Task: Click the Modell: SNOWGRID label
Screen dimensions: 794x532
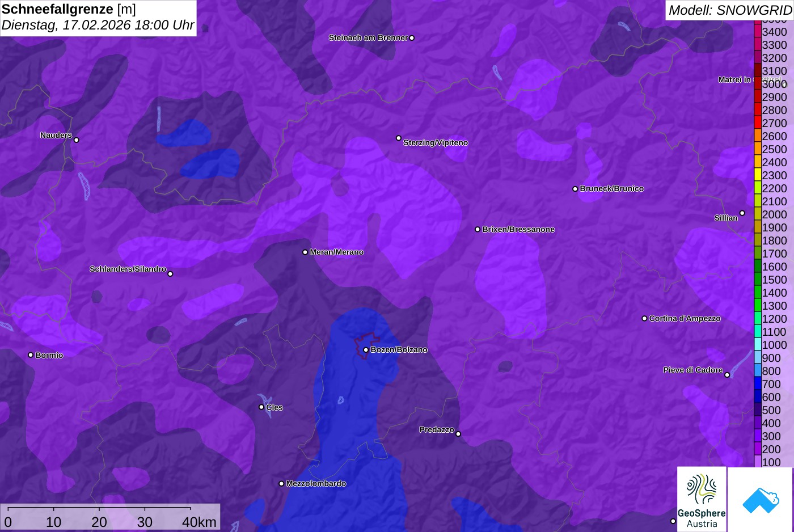Action: 730,10
